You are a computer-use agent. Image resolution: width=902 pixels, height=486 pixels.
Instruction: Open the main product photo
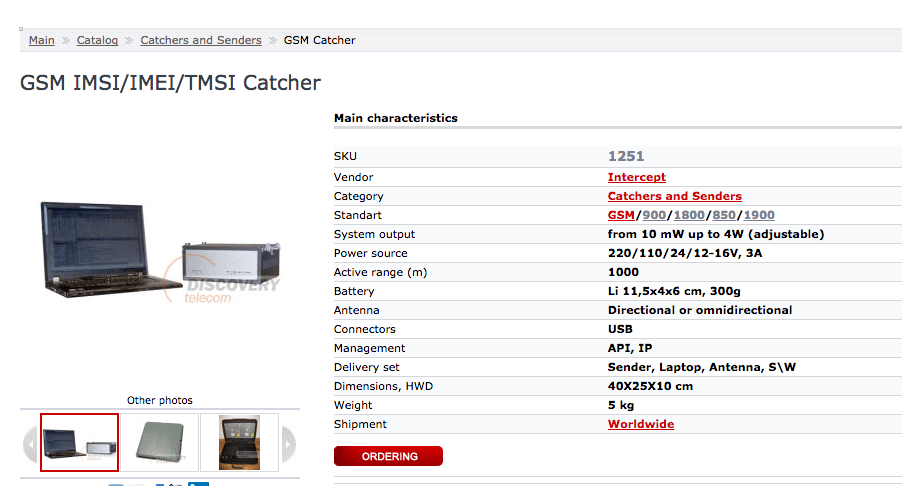[160, 252]
